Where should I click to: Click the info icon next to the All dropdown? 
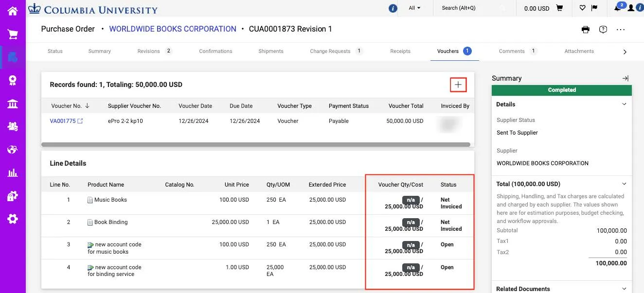tap(393, 8)
